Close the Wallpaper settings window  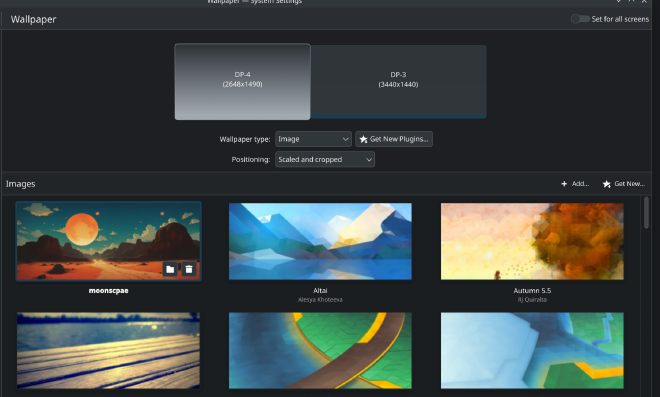(644, 2)
